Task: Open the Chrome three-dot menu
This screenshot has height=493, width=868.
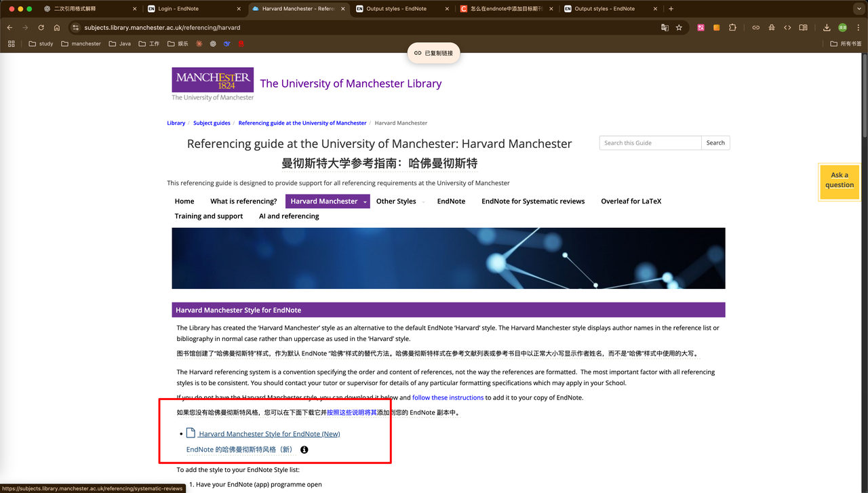Action: pos(859,28)
